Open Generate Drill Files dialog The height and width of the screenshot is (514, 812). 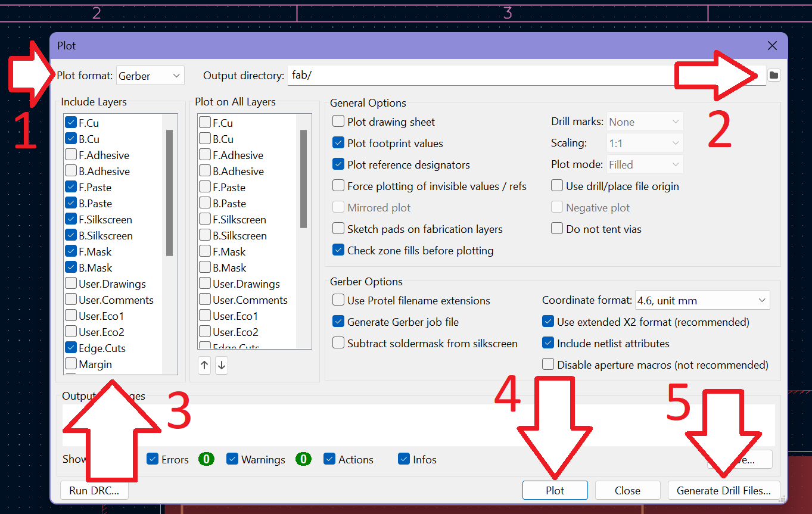click(x=724, y=490)
